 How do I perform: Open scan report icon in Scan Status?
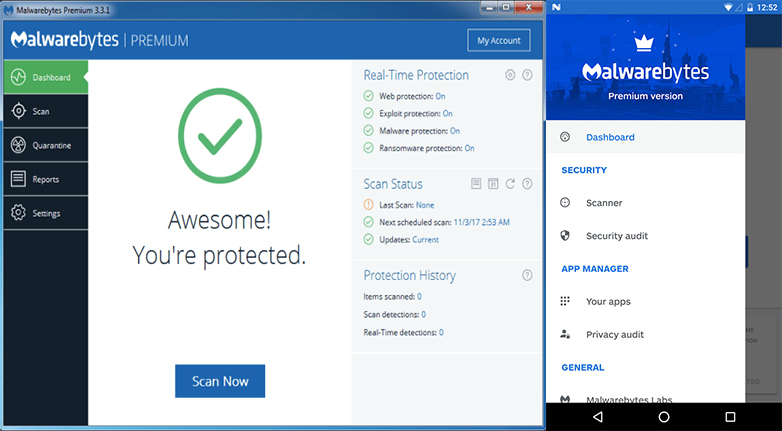(476, 184)
